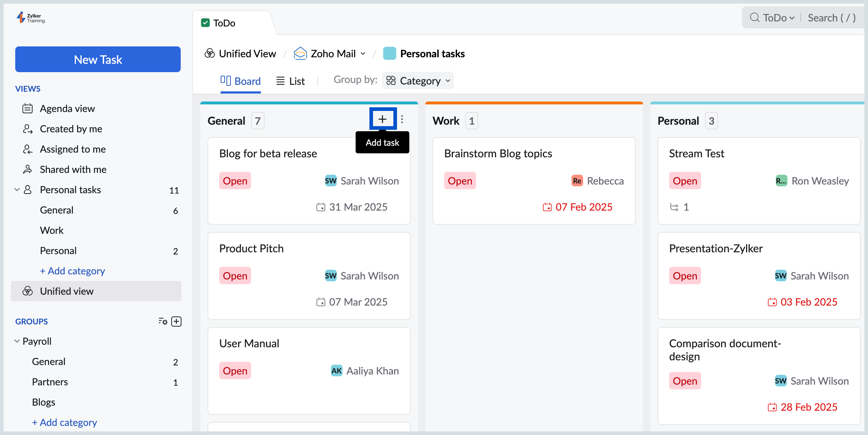Open Assigned to me view

pos(73,149)
